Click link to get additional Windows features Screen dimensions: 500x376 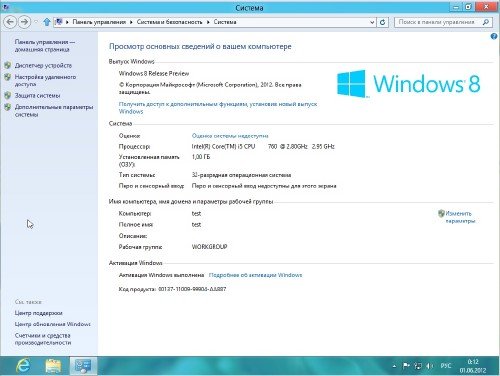pyautogui.click(x=218, y=108)
